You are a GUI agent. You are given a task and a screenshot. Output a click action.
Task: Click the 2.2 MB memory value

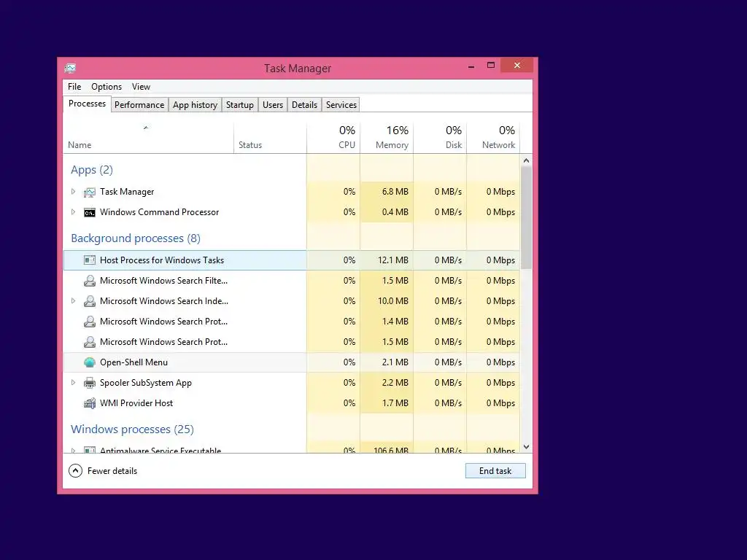point(395,383)
